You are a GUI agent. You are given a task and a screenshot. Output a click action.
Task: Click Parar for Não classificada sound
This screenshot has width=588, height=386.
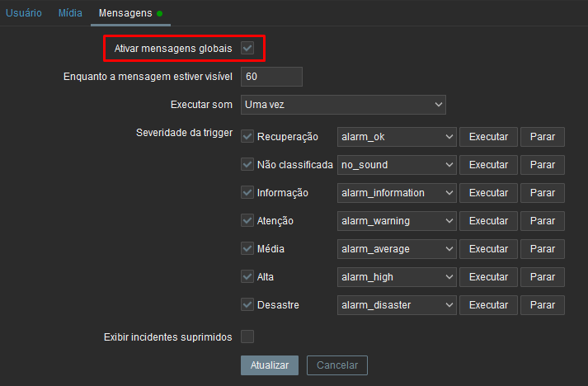(x=543, y=165)
